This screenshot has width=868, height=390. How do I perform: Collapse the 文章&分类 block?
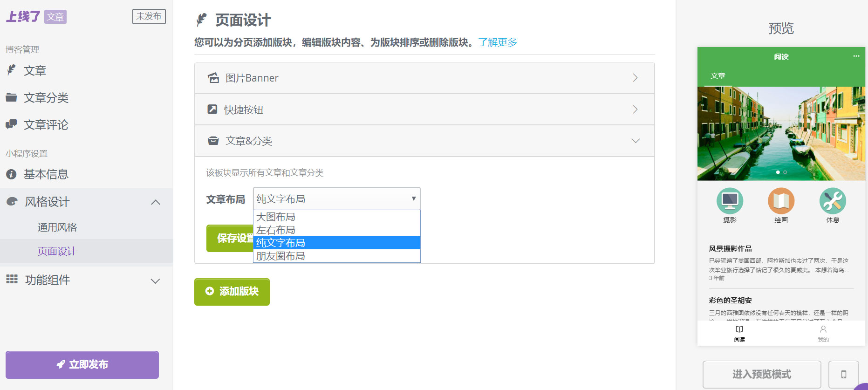[x=424, y=141]
